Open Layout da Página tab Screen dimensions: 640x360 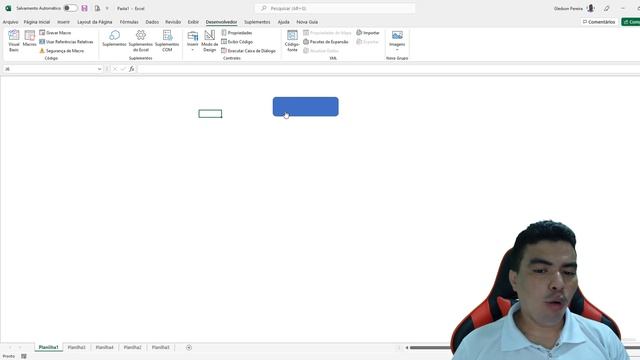point(95,22)
